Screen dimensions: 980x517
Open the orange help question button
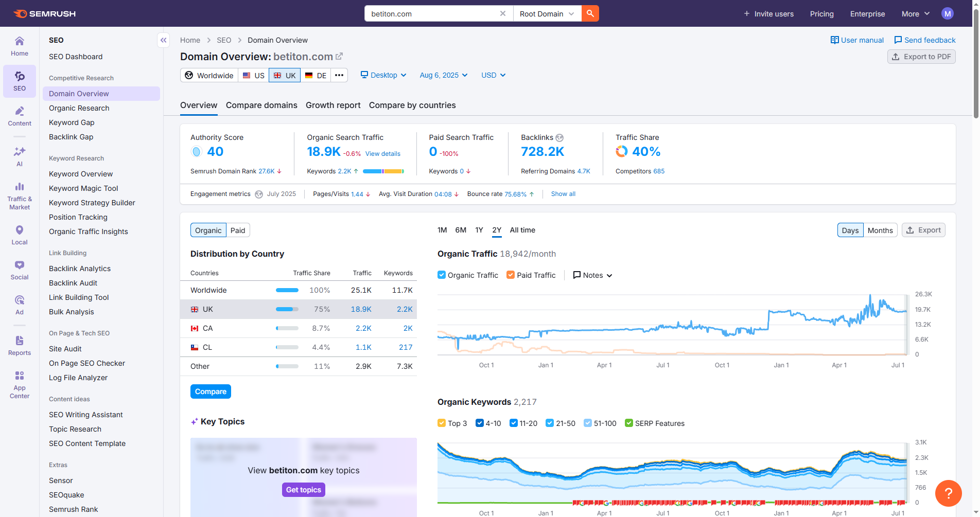coord(948,493)
